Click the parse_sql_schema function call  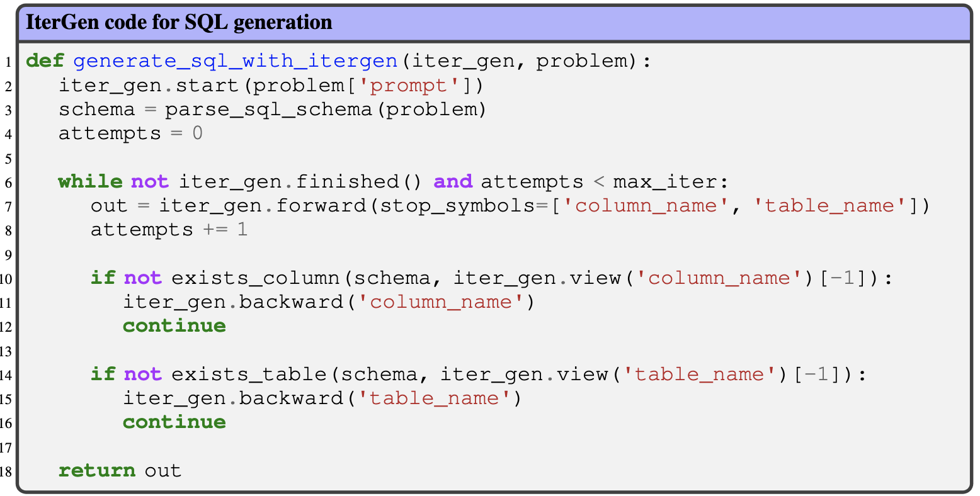pyautogui.click(x=268, y=110)
